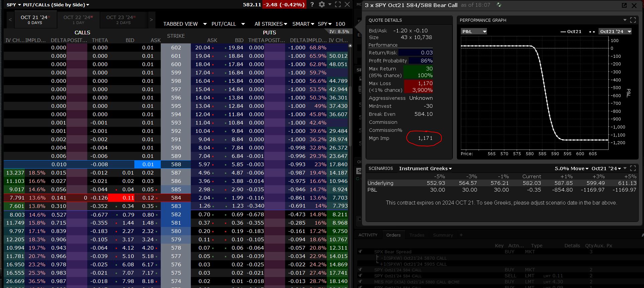Expand Performance Graph to full screen
Image resolution: width=644 pixels, height=288 pixels.
pos(633,20)
